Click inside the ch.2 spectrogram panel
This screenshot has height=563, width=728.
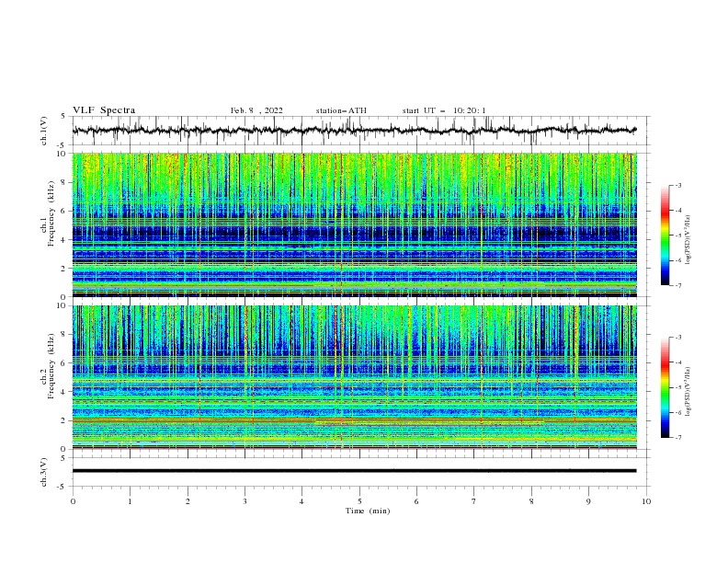[355, 377]
